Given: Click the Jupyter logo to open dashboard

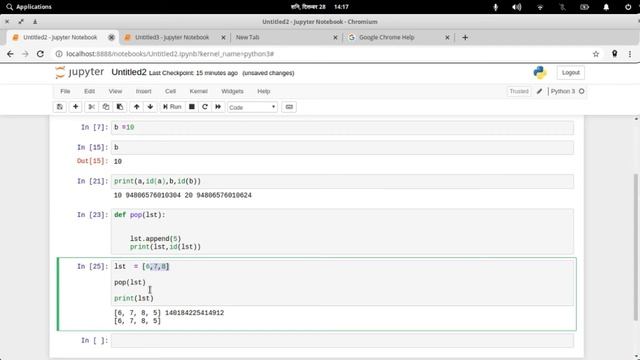Looking at the screenshot, I should click(80, 72).
